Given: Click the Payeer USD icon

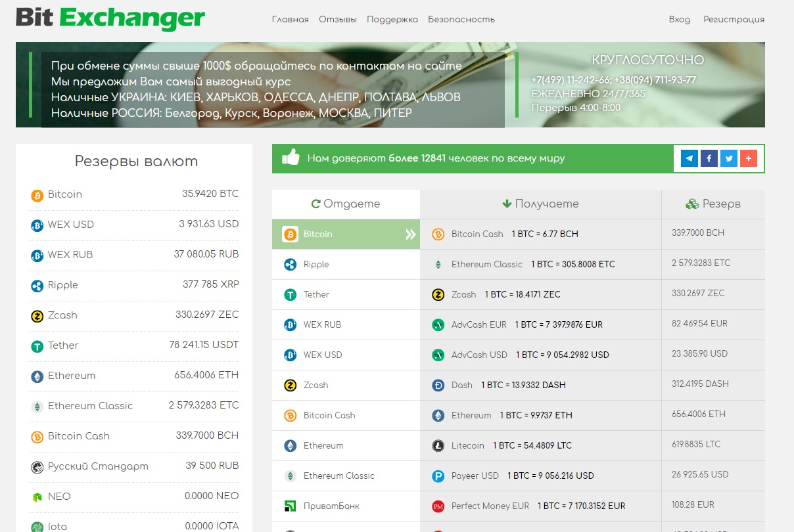Looking at the screenshot, I should [438, 476].
